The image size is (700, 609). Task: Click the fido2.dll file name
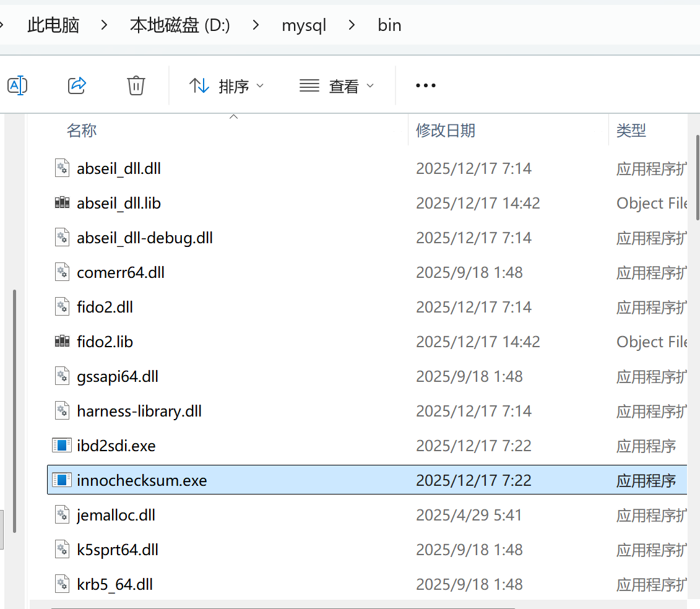(x=105, y=307)
